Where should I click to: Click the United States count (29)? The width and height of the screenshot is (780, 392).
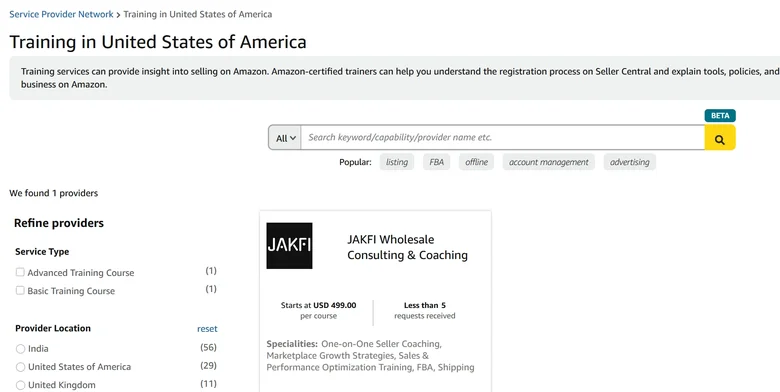point(208,366)
